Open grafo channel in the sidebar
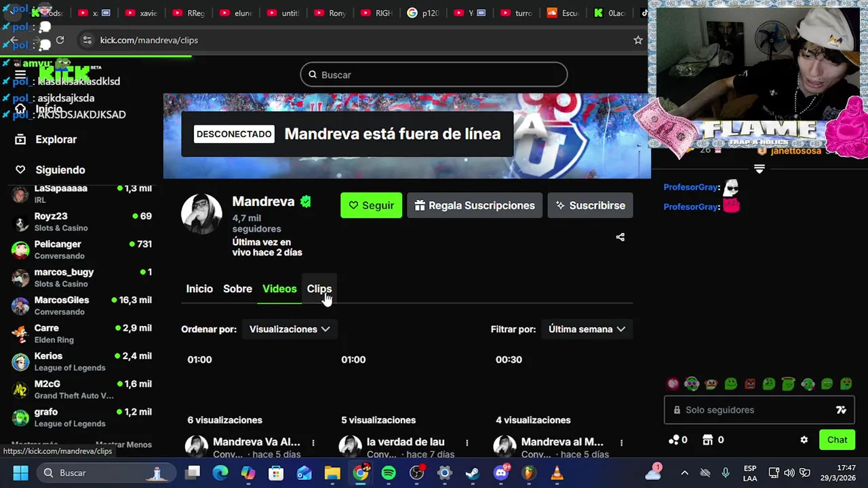This screenshot has width=868, height=488. pyautogui.click(x=81, y=417)
